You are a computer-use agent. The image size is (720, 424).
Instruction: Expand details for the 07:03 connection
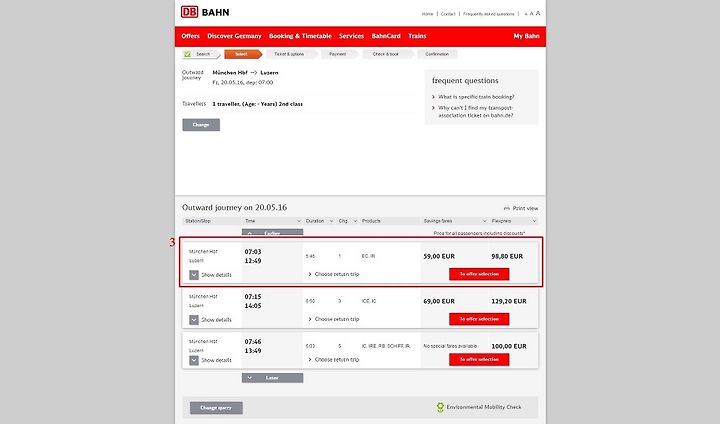194,275
